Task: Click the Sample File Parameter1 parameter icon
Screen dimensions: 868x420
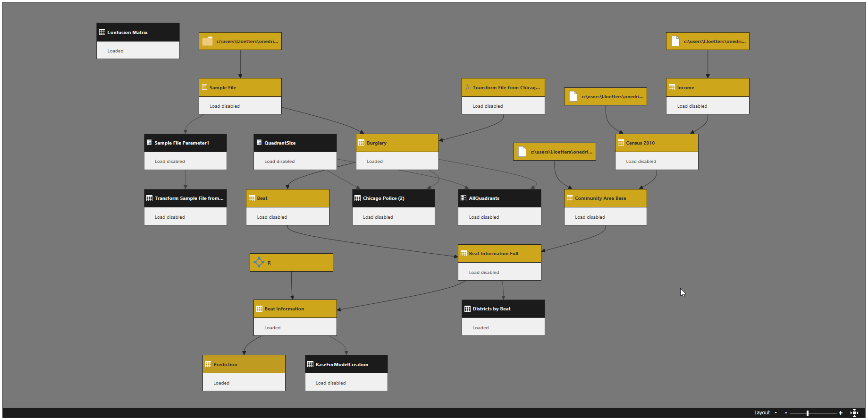Action: (x=149, y=142)
